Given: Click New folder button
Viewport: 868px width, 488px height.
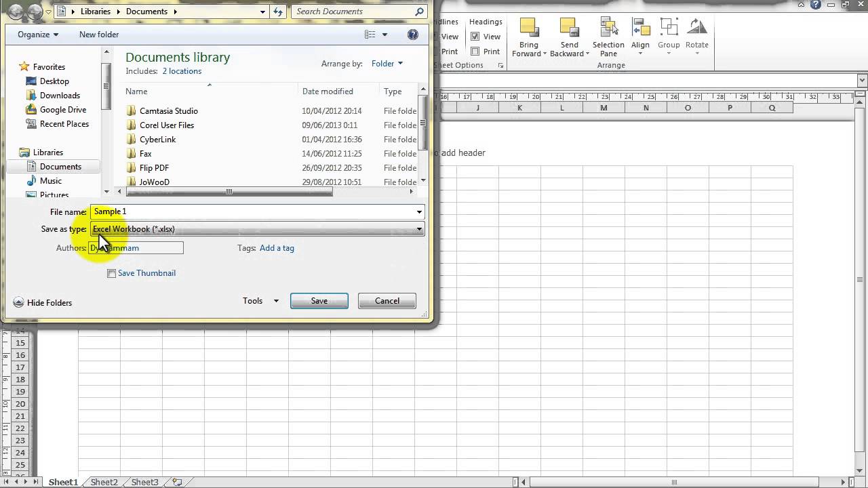Looking at the screenshot, I should pos(99,35).
